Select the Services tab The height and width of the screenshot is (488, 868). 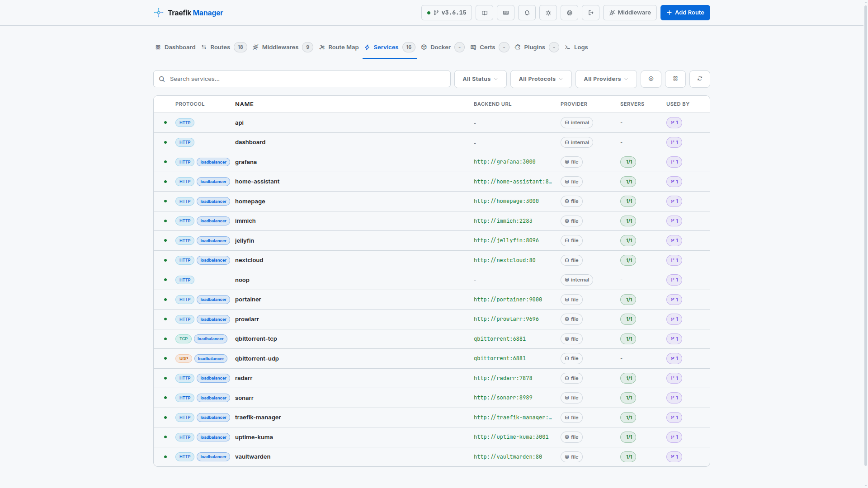click(390, 47)
